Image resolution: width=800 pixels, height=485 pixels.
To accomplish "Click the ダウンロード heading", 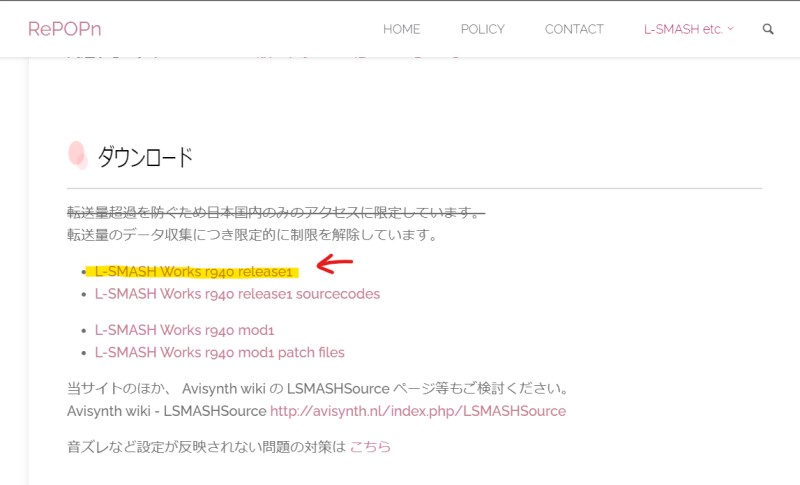I will (145, 157).
